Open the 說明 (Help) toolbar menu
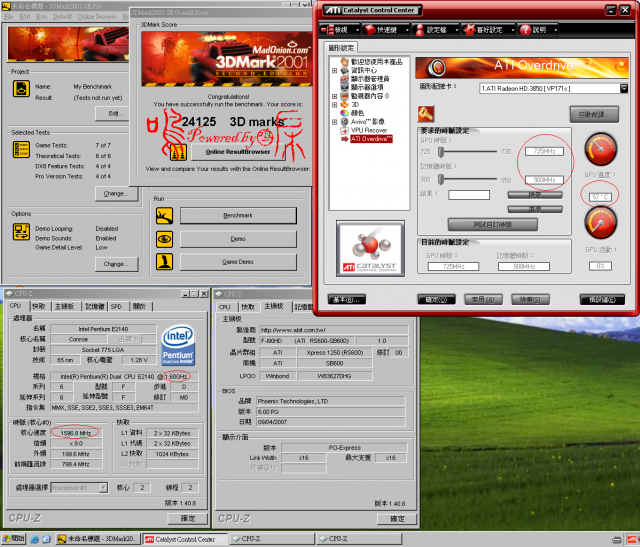This screenshot has height=547, width=640. [x=538, y=30]
